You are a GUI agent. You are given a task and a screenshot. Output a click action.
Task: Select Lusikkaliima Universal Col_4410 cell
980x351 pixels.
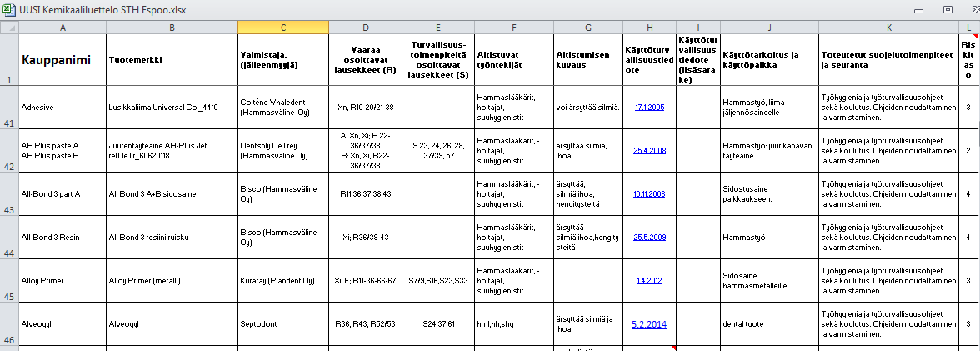[x=172, y=107]
